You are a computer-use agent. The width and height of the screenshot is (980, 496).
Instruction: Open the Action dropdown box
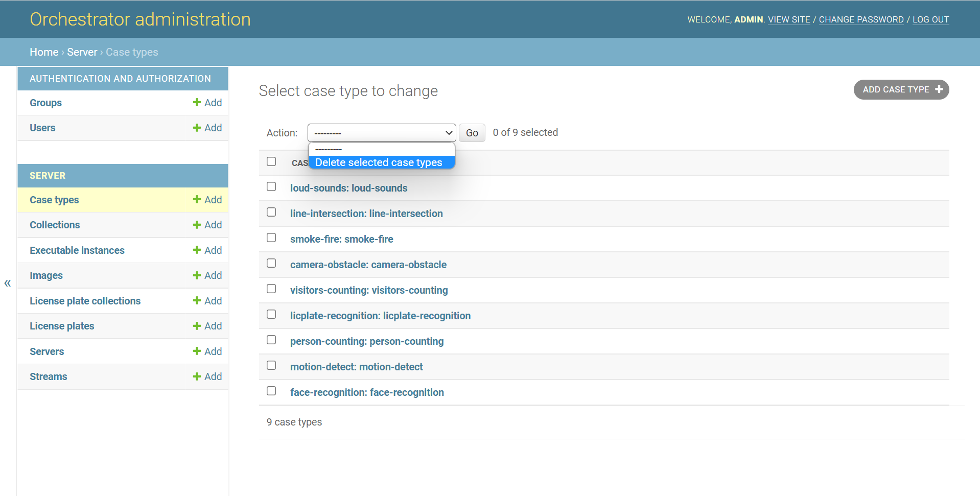381,133
